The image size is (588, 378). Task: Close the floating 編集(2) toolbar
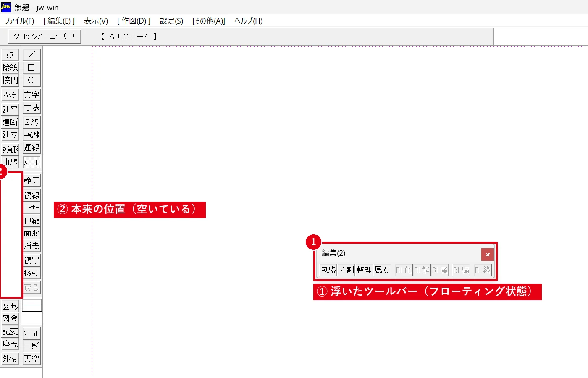(488, 255)
